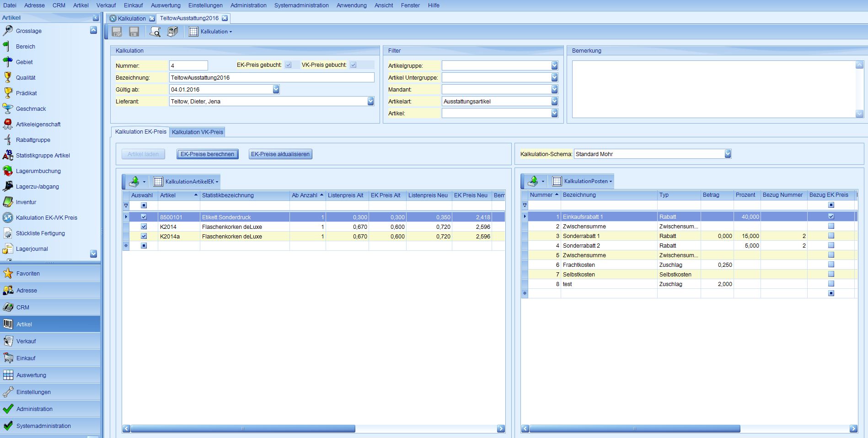Click the Nummer input field

[x=188, y=66]
